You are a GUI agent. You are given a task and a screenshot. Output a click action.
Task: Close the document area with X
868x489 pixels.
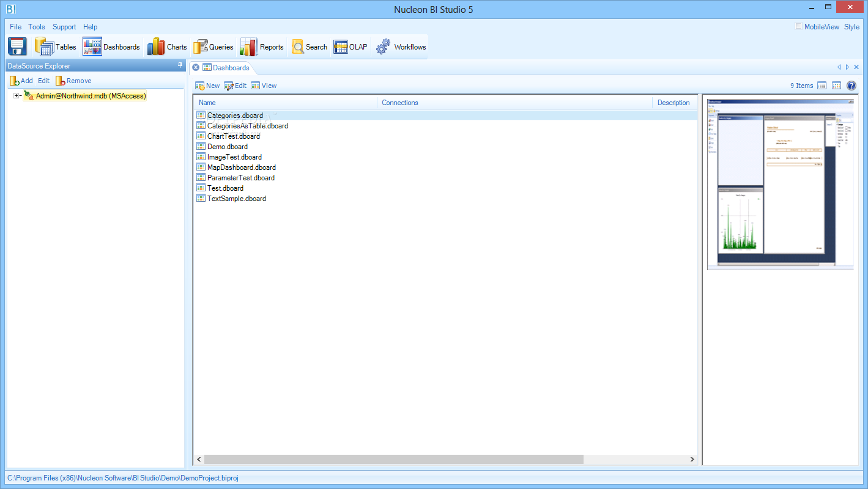coord(856,67)
